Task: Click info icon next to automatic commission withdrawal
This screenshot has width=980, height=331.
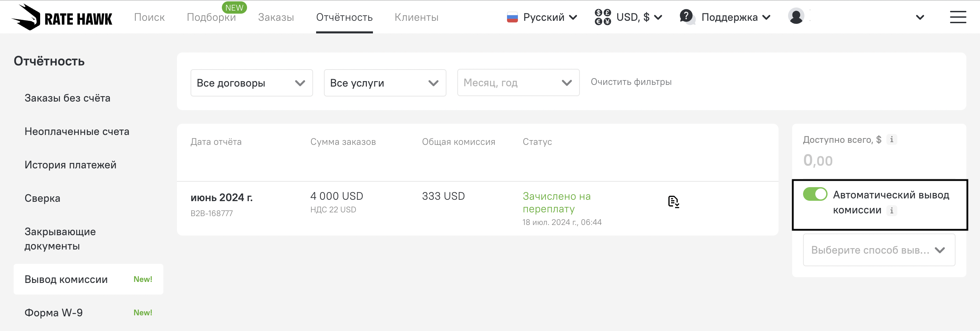Action: click(892, 210)
